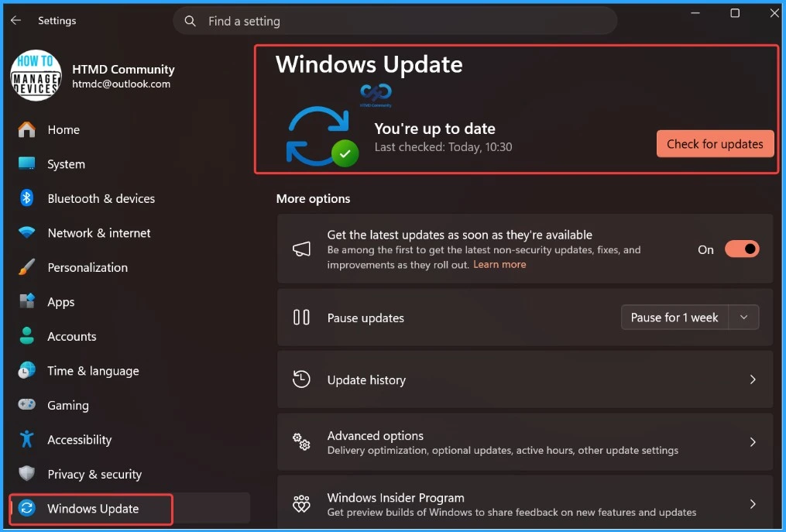Open the Learn more link
The image size is (786, 532).
499,264
